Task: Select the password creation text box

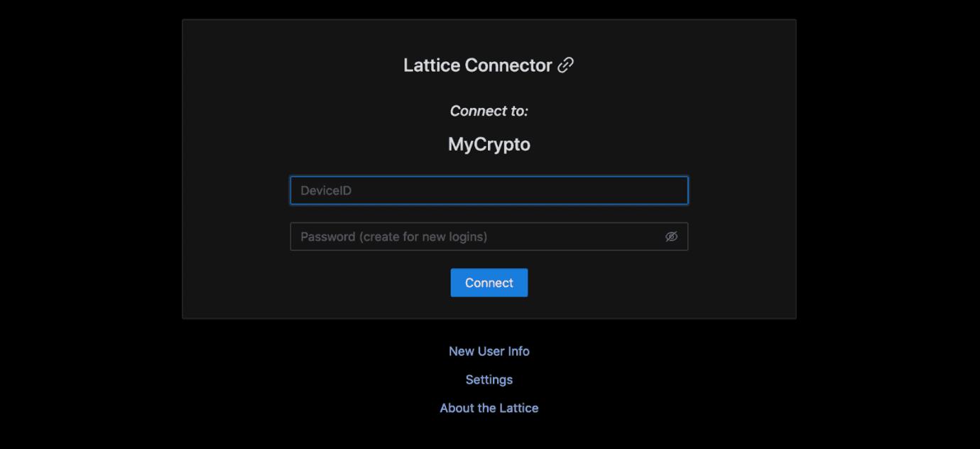Action: [489, 237]
